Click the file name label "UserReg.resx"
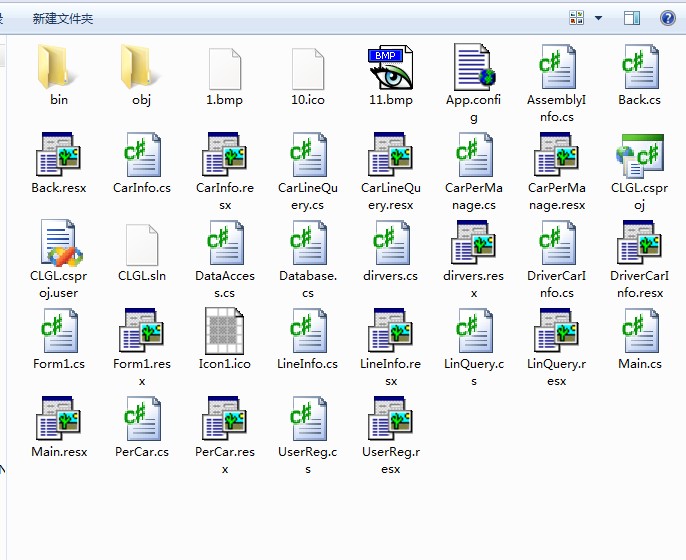The width and height of the screenshot is (686, 560). click(391, 460)
